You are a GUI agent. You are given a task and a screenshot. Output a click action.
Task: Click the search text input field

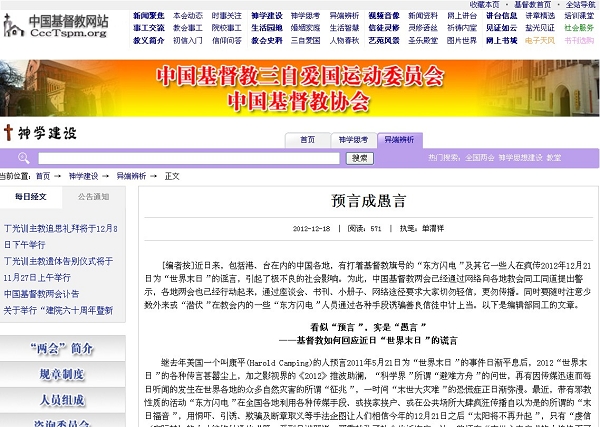coord(190,158)
